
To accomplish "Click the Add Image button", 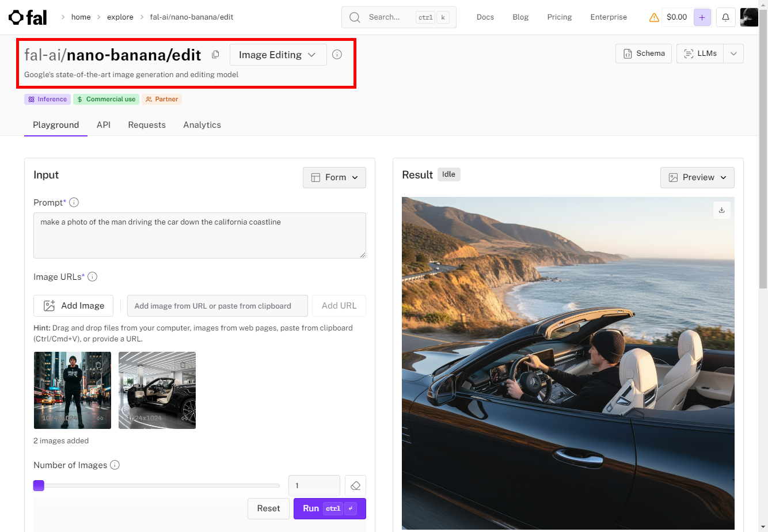I will pyautogui.click(x=74, y=306).
